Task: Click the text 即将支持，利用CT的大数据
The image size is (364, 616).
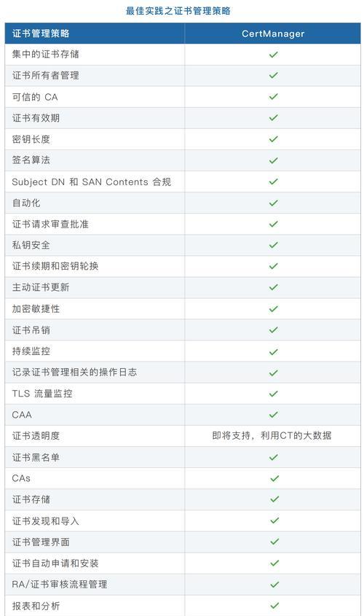Action: [272, 436]
